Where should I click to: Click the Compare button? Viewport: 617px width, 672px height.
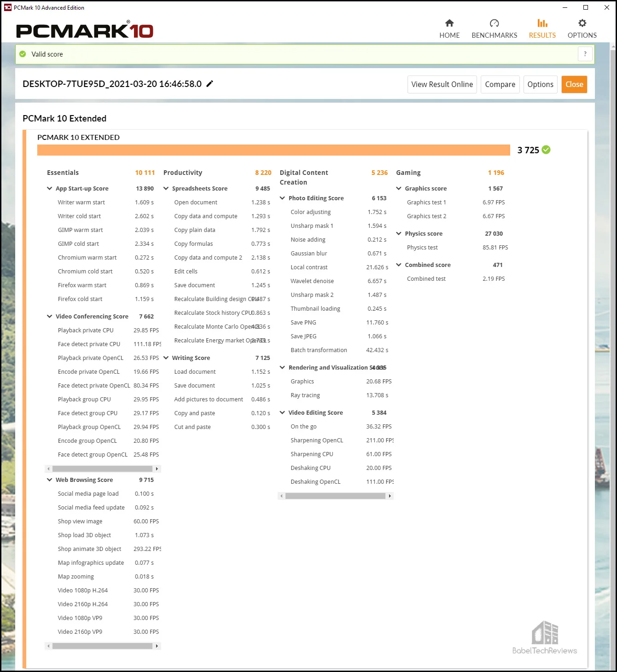pos(500,84)
